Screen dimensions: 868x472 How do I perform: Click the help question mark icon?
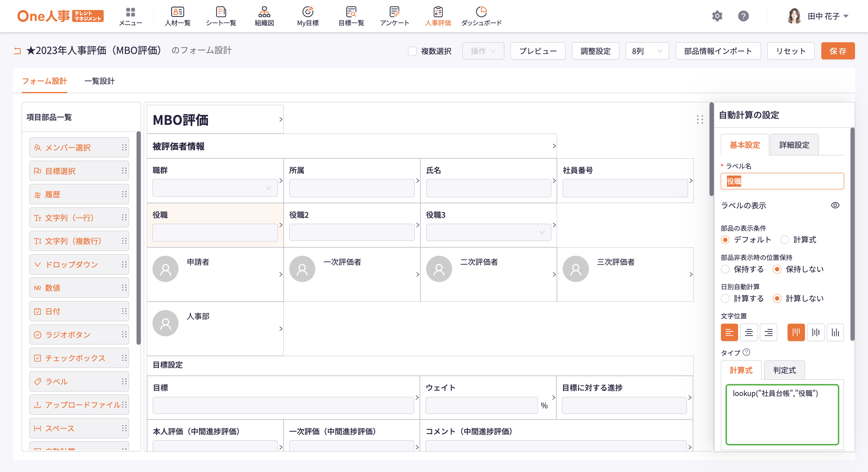[743, 16]
